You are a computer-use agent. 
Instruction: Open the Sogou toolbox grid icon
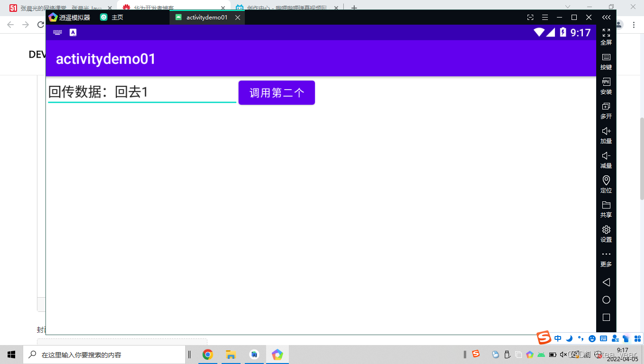[x=637, y=338]
